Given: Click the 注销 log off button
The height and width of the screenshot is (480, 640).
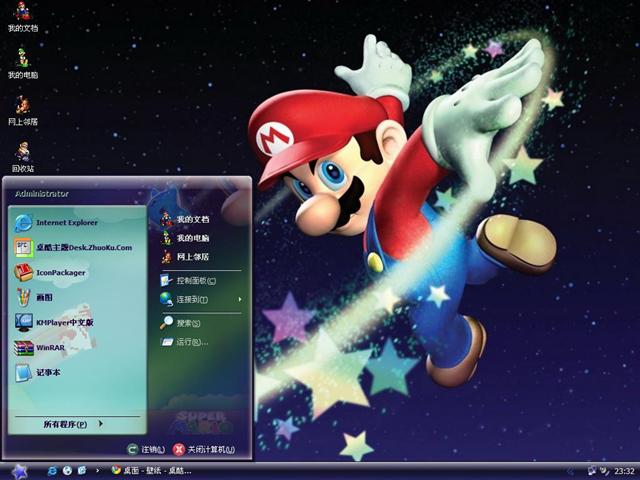Looking at the screenshot, I should (x=146, y=450).
